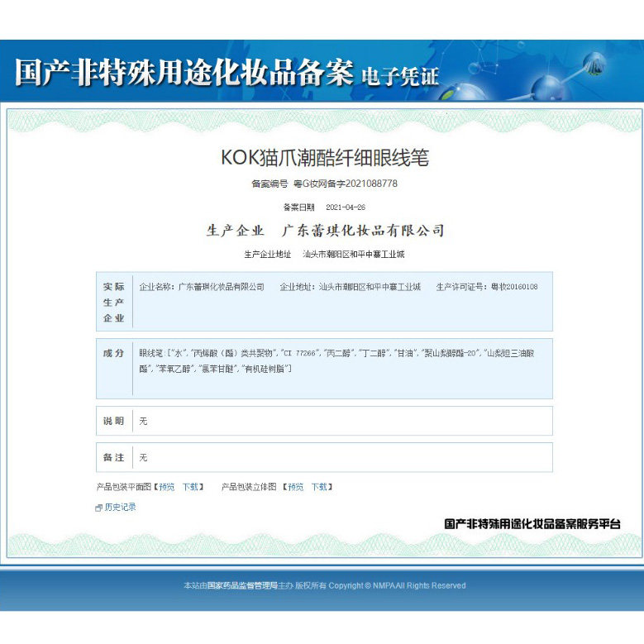
Task: Select filing date 2021-04-26
Action: click(346, 208)
